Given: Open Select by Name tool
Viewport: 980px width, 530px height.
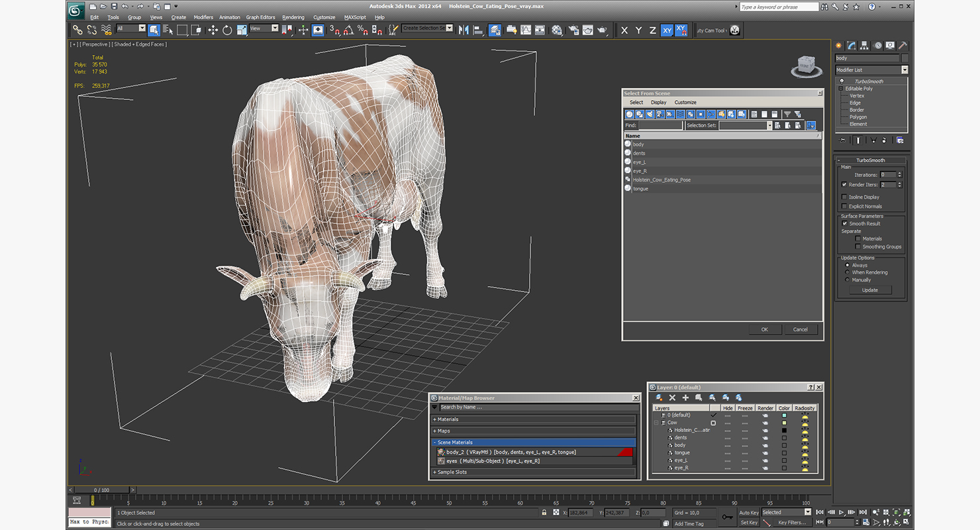Looking at the screenshot, I should pos(168,30).
